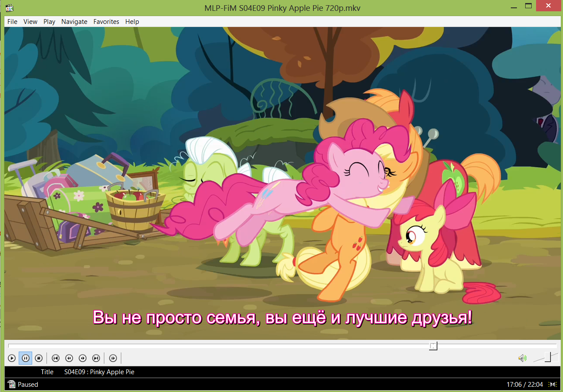Click the Play button
The image size is (563, 392).
pos(12,358)
